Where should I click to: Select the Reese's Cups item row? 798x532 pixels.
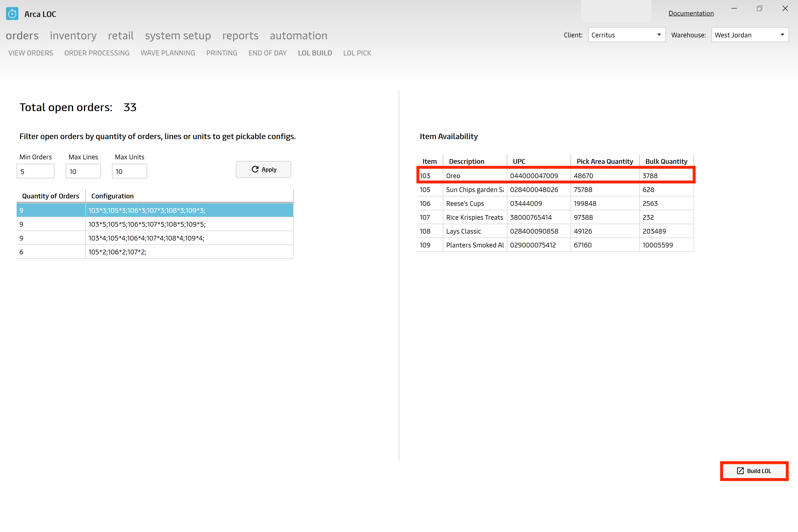555,203
